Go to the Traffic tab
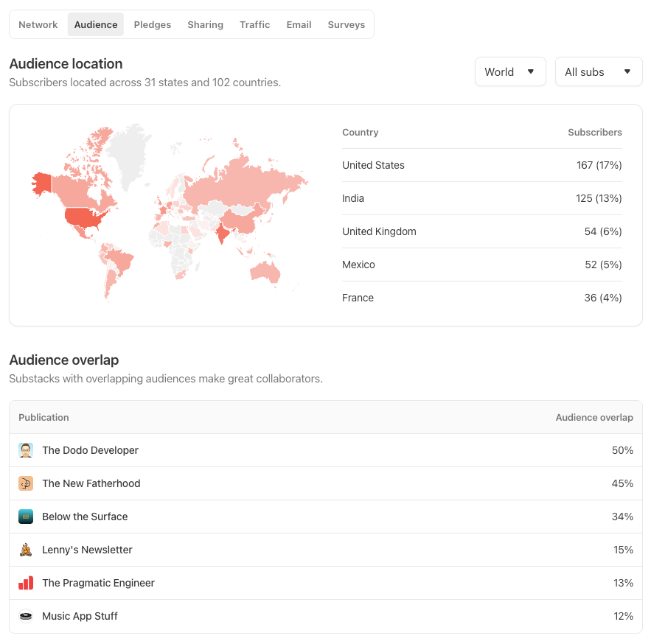Viewport: 651px width, 644px height. click(x=254, y=24)
